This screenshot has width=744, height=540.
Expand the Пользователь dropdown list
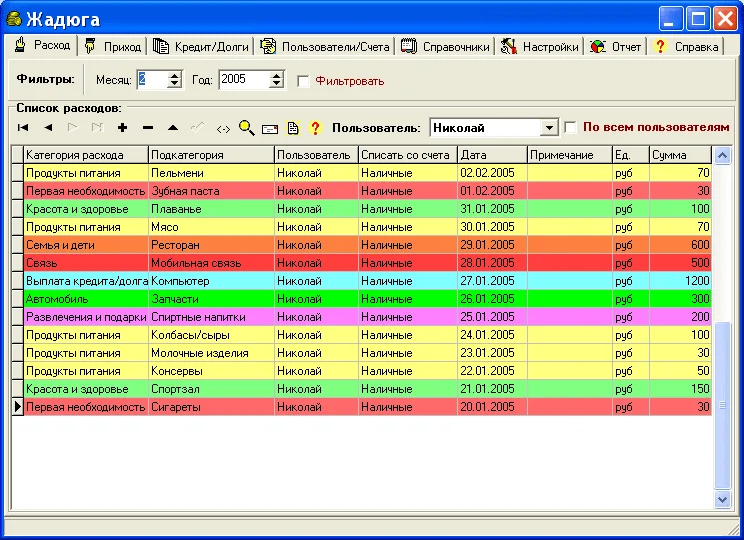tap(548, 128)
